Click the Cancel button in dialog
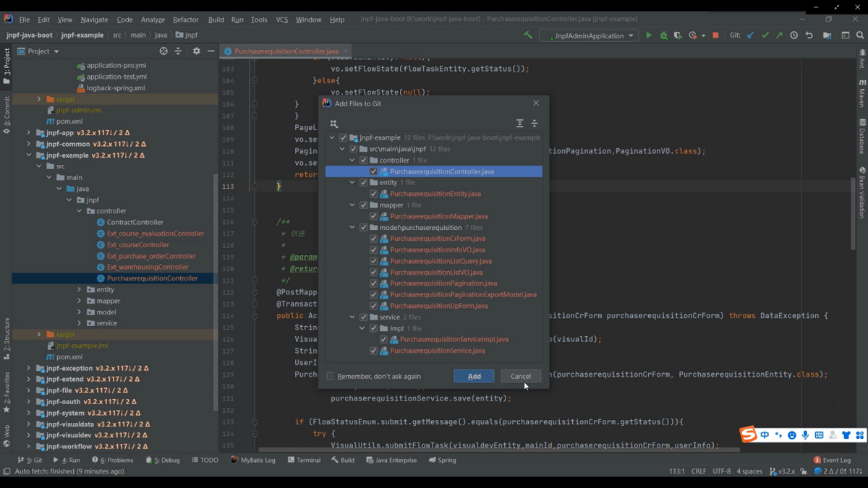The width and height of the screenshot is (868, 488). 520,377
